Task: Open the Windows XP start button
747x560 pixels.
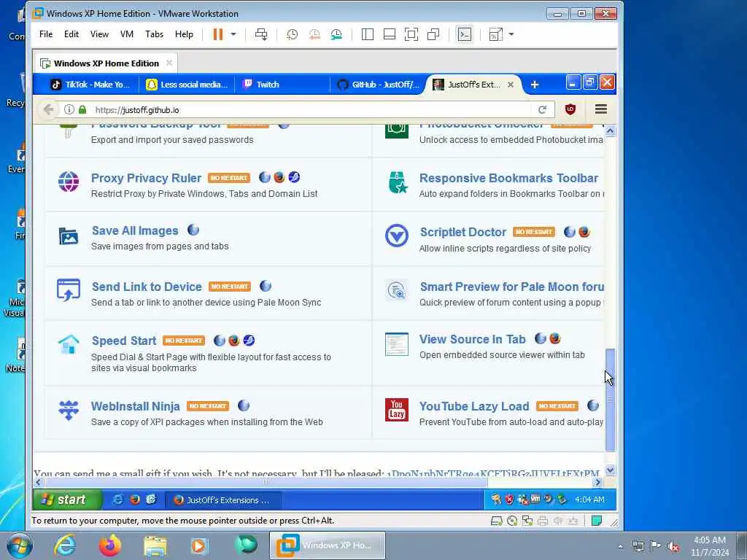Action: click(x=67, y=500)
